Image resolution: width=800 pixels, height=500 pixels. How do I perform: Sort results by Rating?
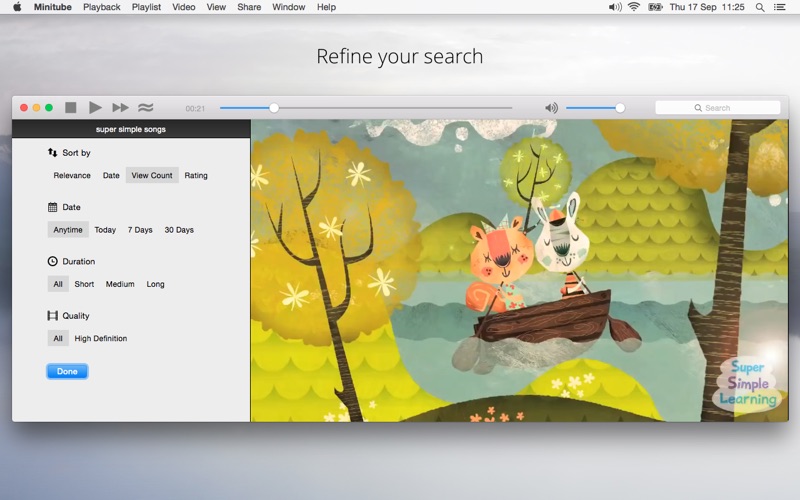point(196,176)
